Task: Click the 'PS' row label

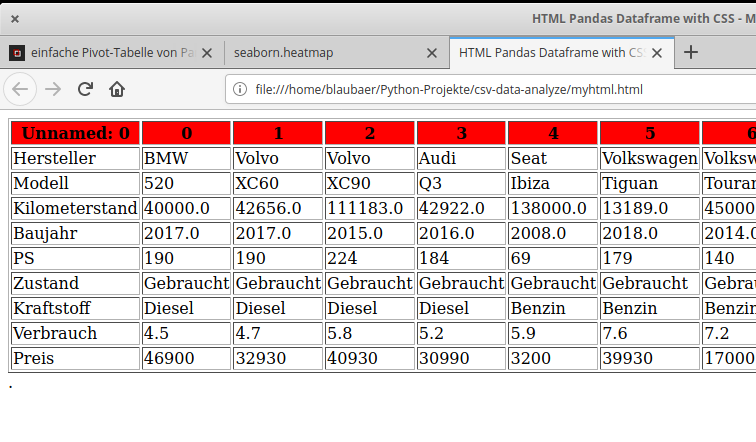Action: (75, 258)
